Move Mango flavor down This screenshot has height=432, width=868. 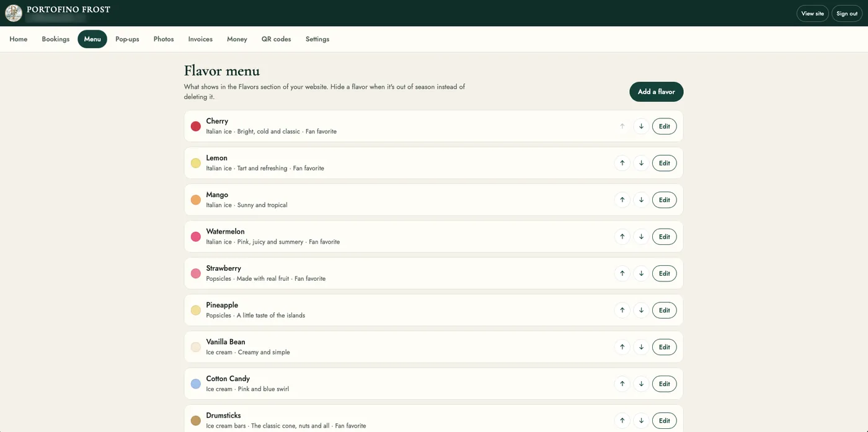point(641,200)
